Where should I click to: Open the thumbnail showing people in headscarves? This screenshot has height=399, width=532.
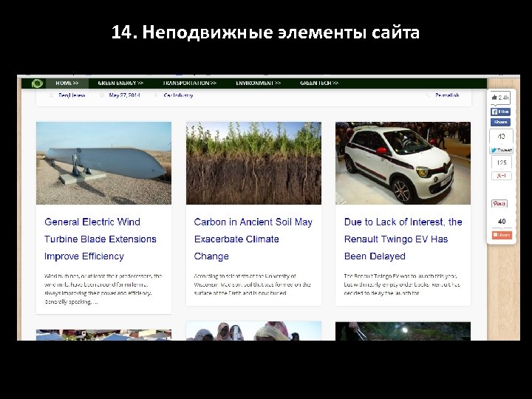tap(253, 331)
